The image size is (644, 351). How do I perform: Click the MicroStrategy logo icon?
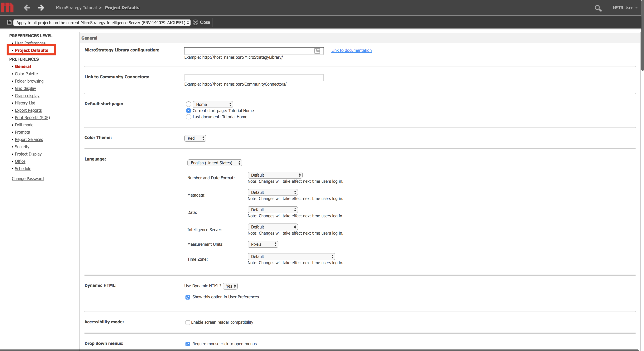coord(7,7)
